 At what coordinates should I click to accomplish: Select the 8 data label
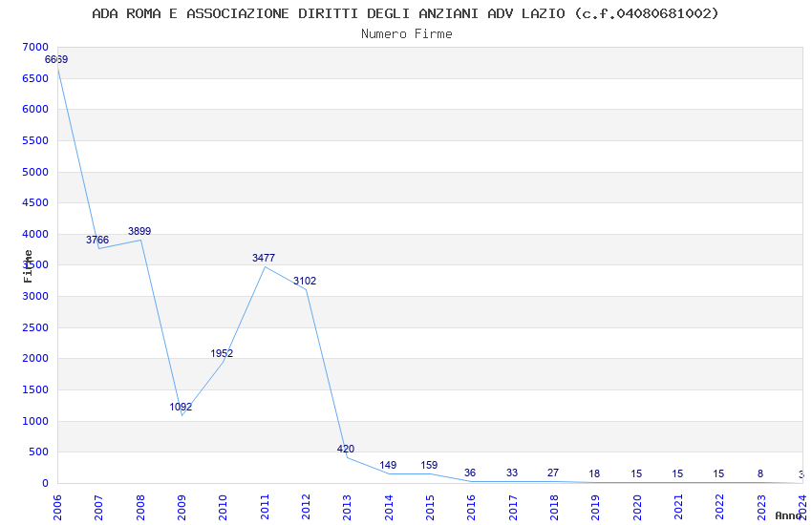[760, 473]
